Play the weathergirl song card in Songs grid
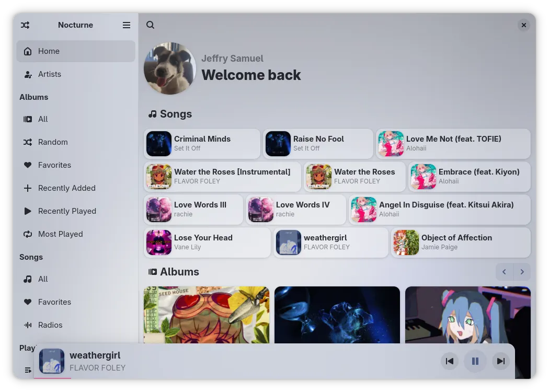This screenshot has height=392, width=549. coord(331,242)
